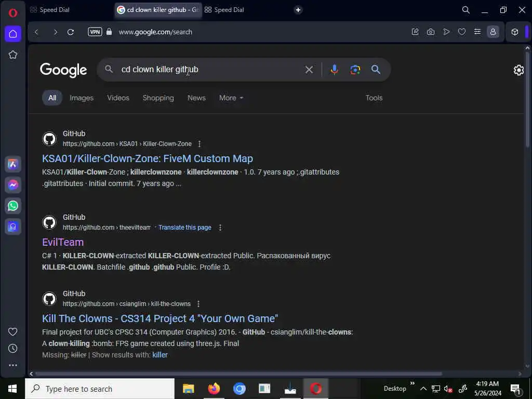Switch to Images results
The height and width of the screenshot is (399, 532).
click(82, 98)
